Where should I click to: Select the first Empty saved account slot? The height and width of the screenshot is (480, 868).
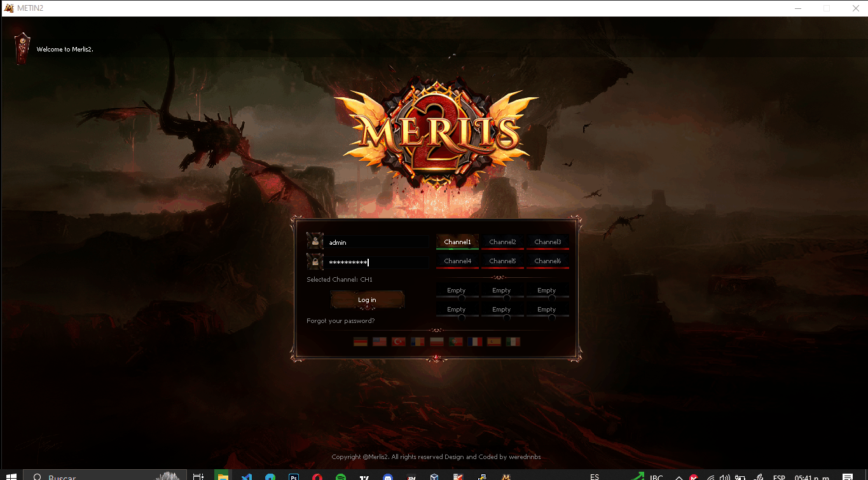(457, 291)
